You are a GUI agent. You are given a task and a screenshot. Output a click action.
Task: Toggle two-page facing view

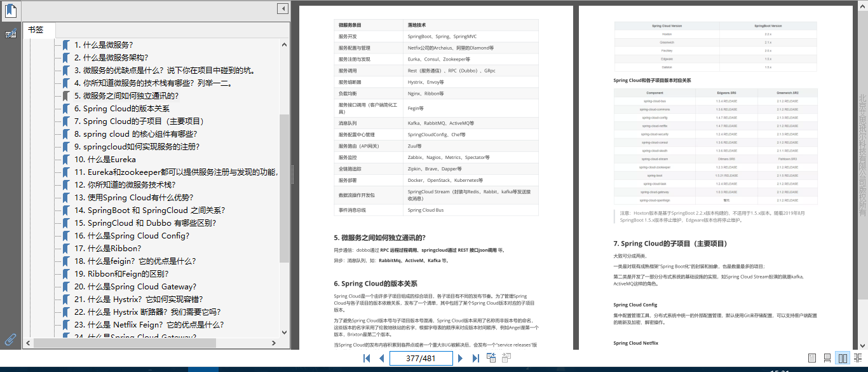(x=843, y=359)
